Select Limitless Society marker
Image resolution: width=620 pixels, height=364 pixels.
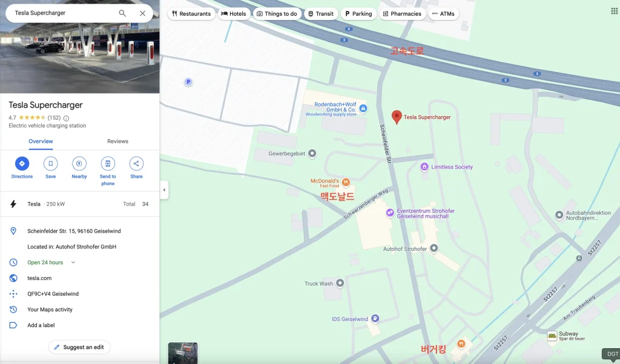click(x=424, y=167)
